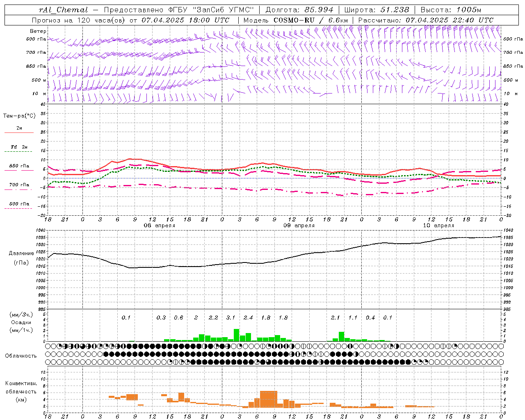This screenshot has height=420, width=525.
Task: Click the Осадки precipitation label
Action: coord(21,323)
